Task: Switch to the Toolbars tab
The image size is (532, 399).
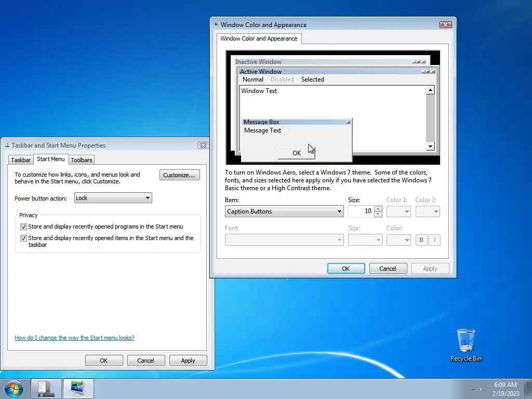Action: (x=82, y=160)
